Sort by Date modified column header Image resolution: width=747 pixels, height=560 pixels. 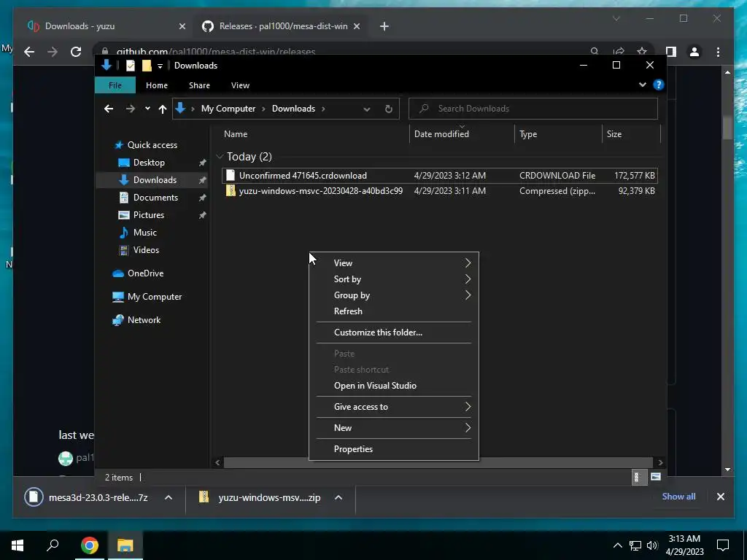coord(462,134)
